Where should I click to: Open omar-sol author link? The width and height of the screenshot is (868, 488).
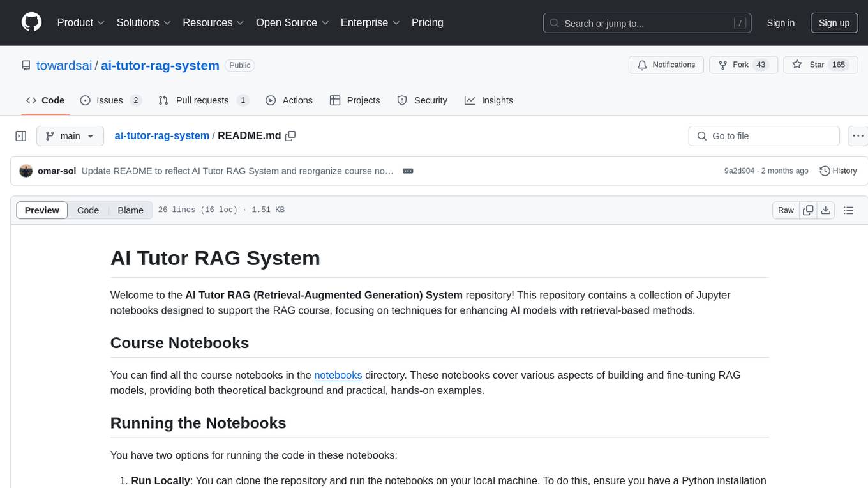pos(56,171)
